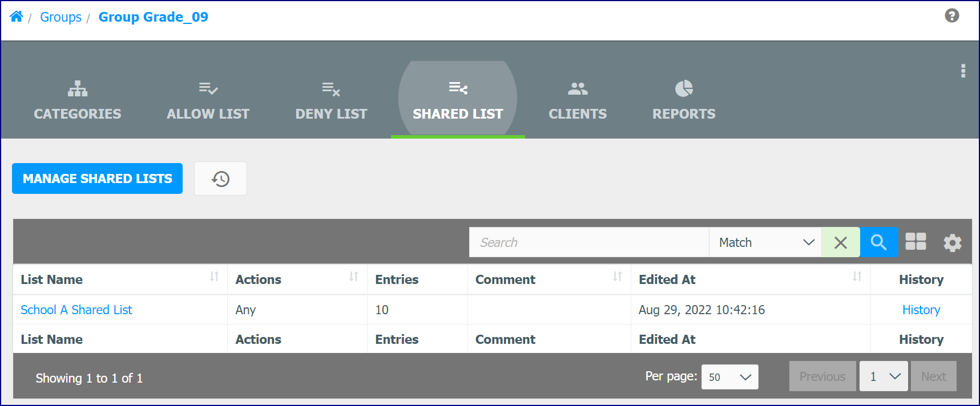Run search with the magnifier icon
The image size is (980, 406).
tap(878, 242)
